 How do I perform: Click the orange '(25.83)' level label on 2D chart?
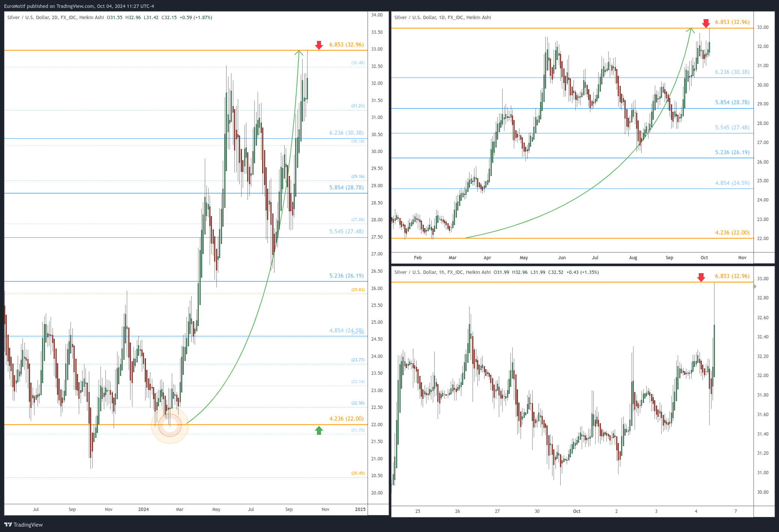[358, 290]
